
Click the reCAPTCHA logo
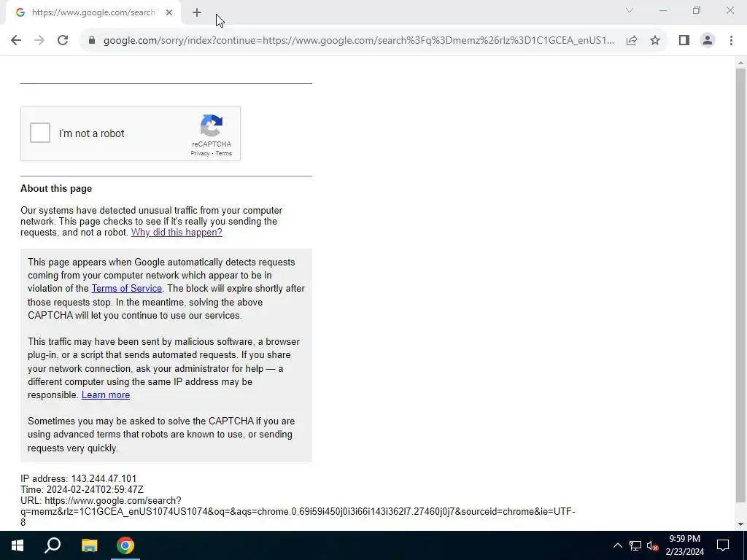(x=212, y=125)
